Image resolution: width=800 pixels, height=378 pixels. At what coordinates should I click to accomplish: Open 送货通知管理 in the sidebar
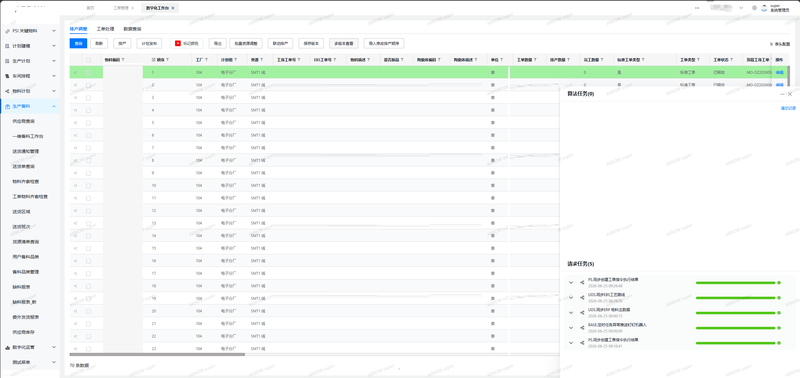26,152
